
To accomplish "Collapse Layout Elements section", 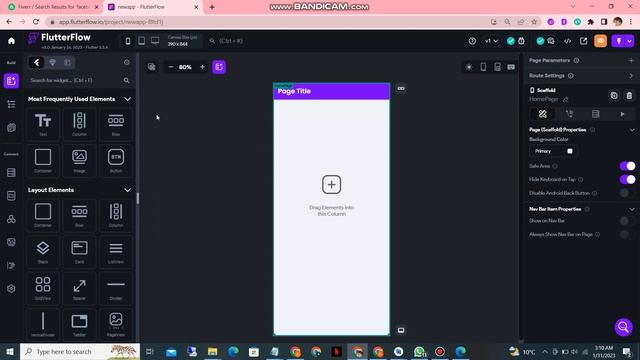I will [127, 190].
